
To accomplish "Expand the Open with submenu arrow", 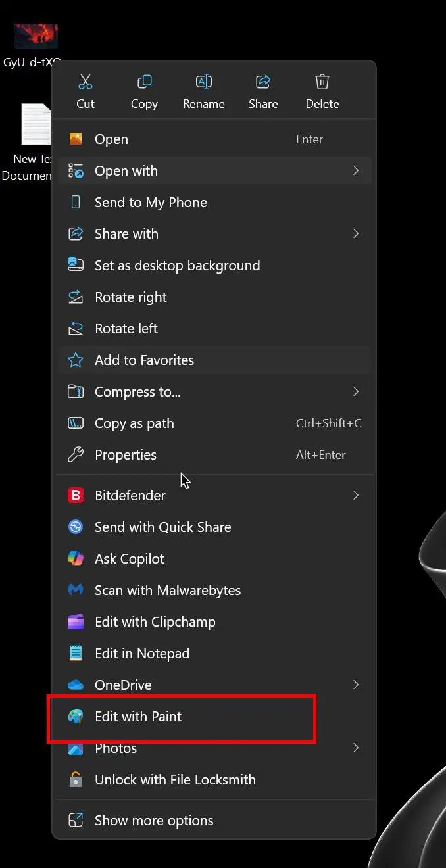I will click(356, 171).
